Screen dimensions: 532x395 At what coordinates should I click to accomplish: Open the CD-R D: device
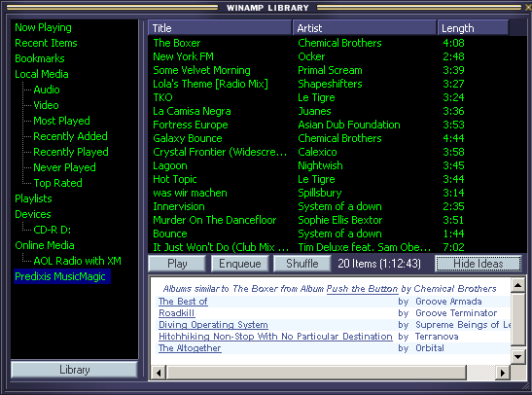[53, 230]
